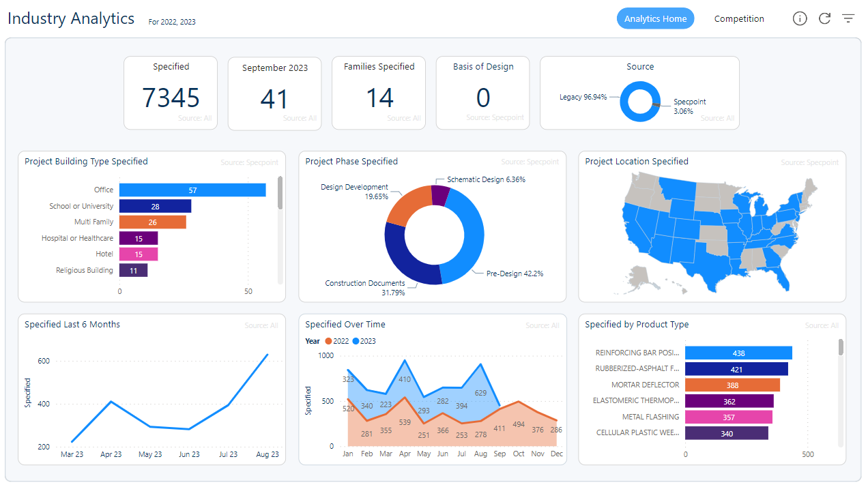868x487 pixels.
Task: Select the Office bar in building types
Action: click(192, 190)
